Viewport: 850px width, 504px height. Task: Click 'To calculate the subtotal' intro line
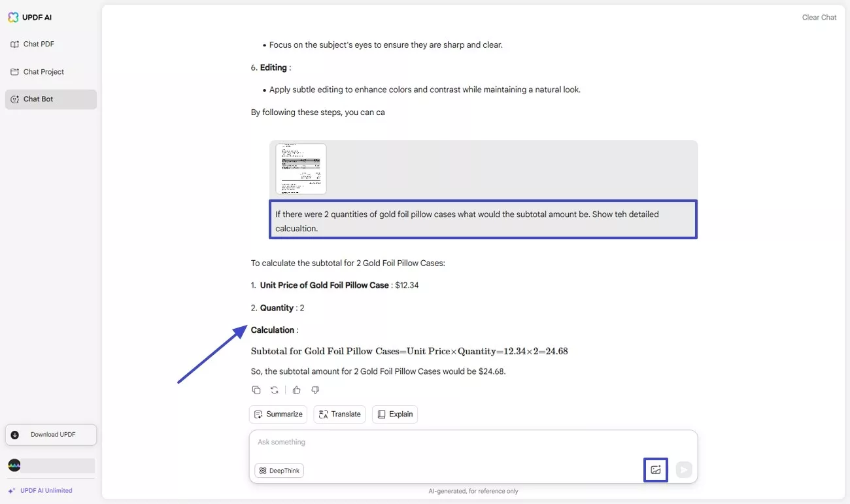coord(348,263)
